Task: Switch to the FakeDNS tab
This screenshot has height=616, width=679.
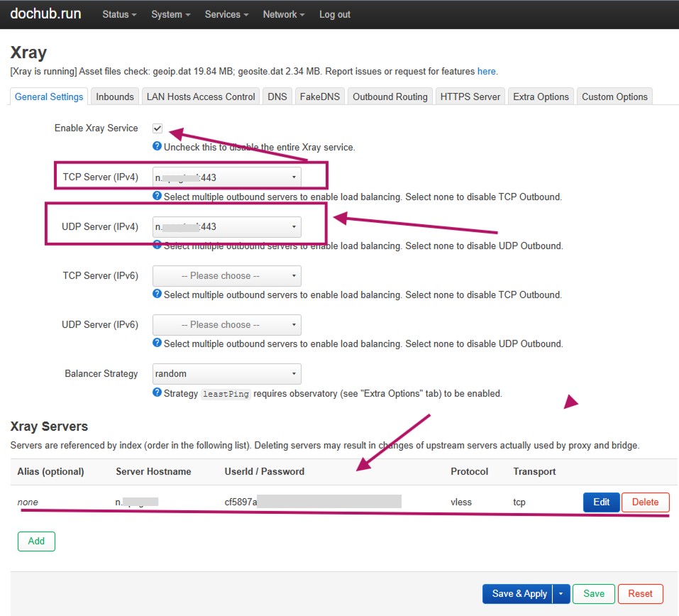Action: [x=319, y=97]
